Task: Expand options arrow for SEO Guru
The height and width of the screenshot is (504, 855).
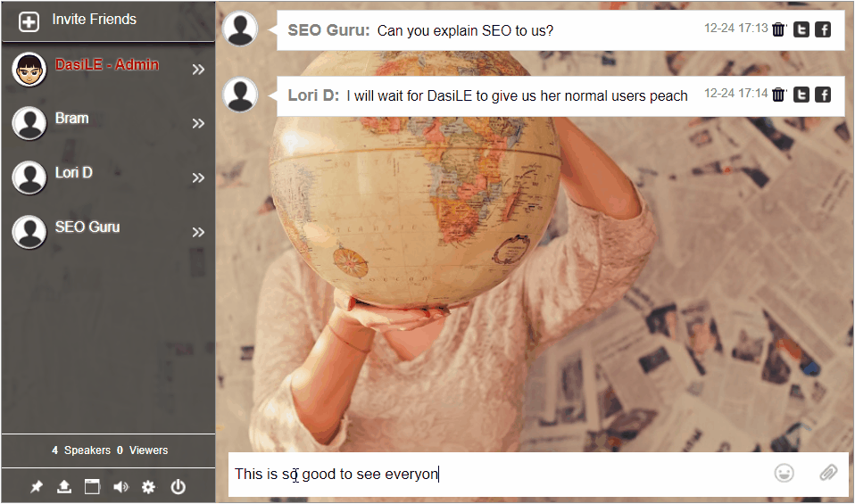Action: click(x=198, y=232)
